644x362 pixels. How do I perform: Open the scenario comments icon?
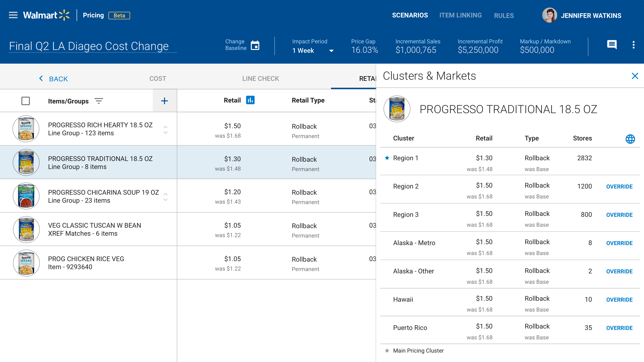pos(612,45)
